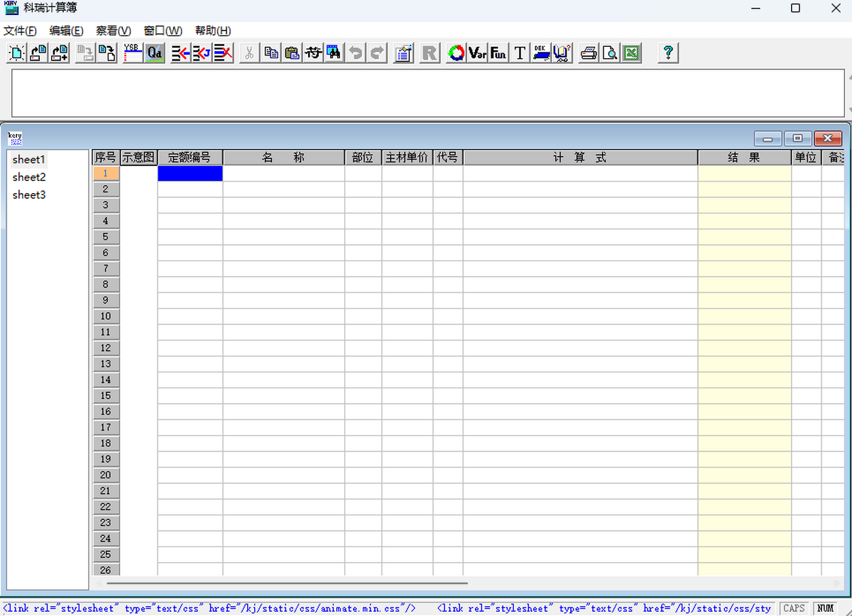The image size is (852, 616).
Task: Click the Help question mark icon
Action: tap(667, 53)
